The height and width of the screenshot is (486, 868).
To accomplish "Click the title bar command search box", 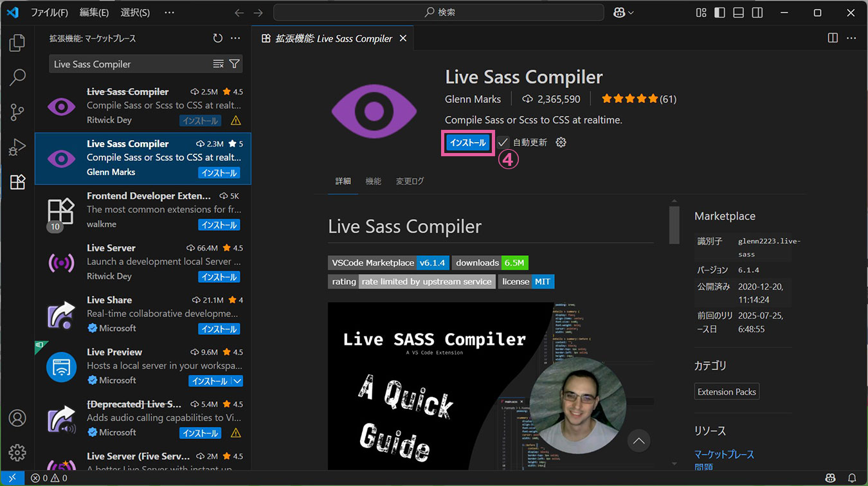I will (x=439, y=13).
